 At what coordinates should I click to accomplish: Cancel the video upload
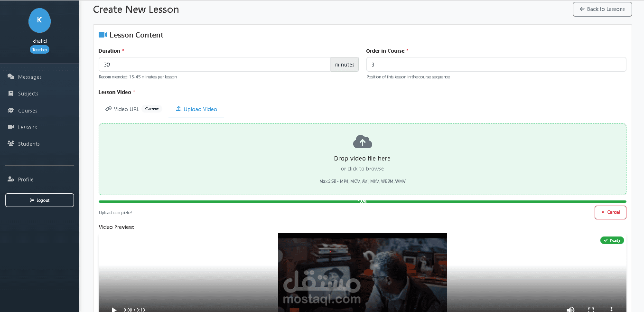point(610,212)
